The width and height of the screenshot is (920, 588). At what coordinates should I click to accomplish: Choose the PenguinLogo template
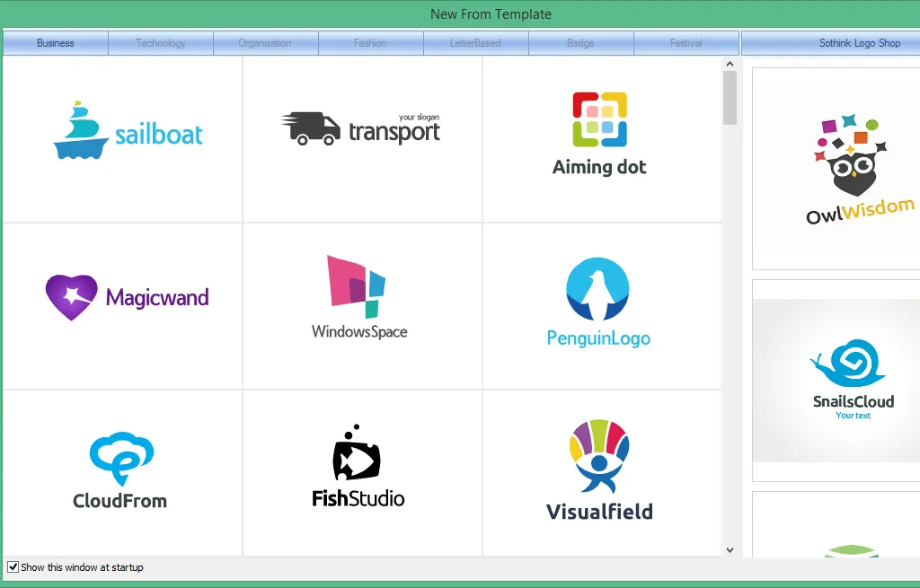(x=602, y=306)
